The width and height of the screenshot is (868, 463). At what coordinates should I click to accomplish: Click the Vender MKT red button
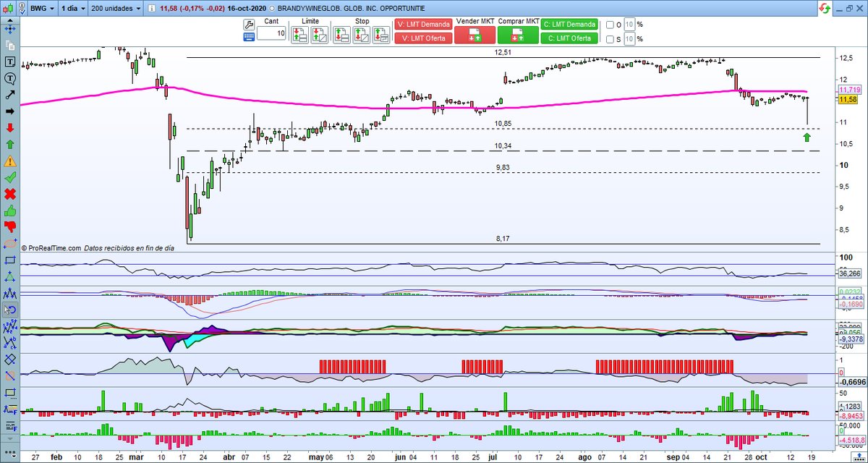[475, 35]
